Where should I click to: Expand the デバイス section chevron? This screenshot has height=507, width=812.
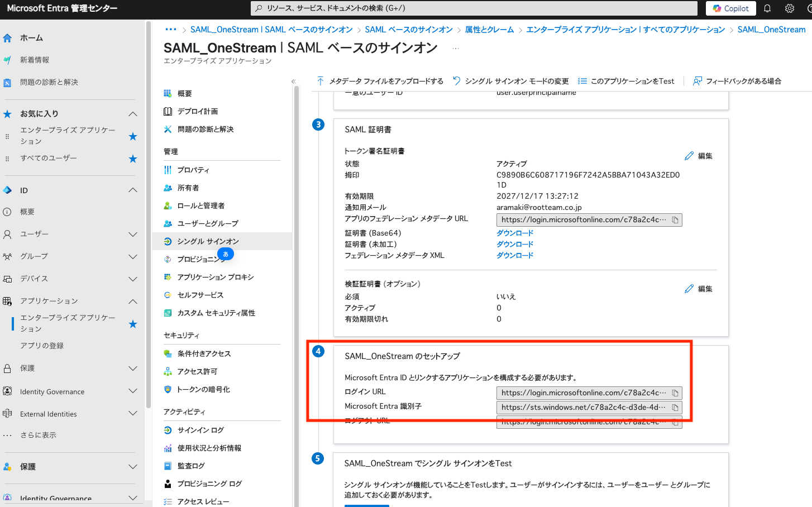click(133, 279)
